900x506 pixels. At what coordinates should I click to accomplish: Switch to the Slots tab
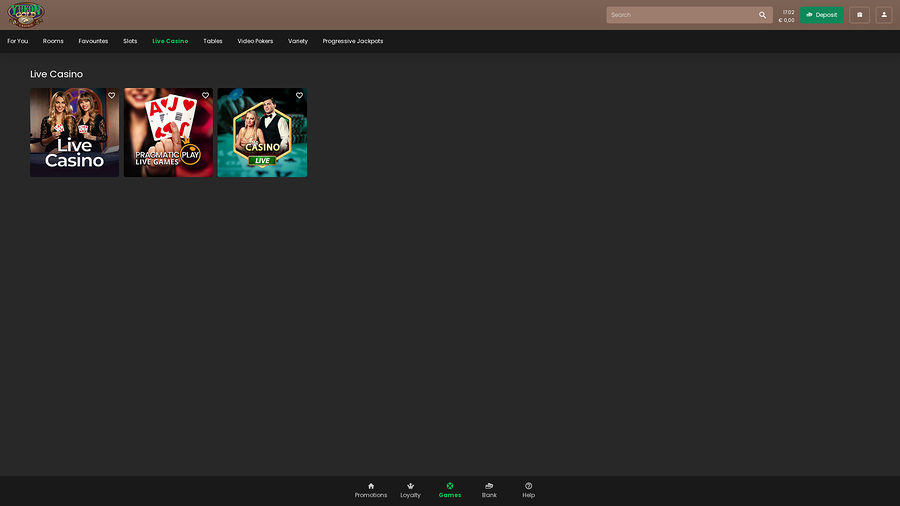(x=130, y=41)
